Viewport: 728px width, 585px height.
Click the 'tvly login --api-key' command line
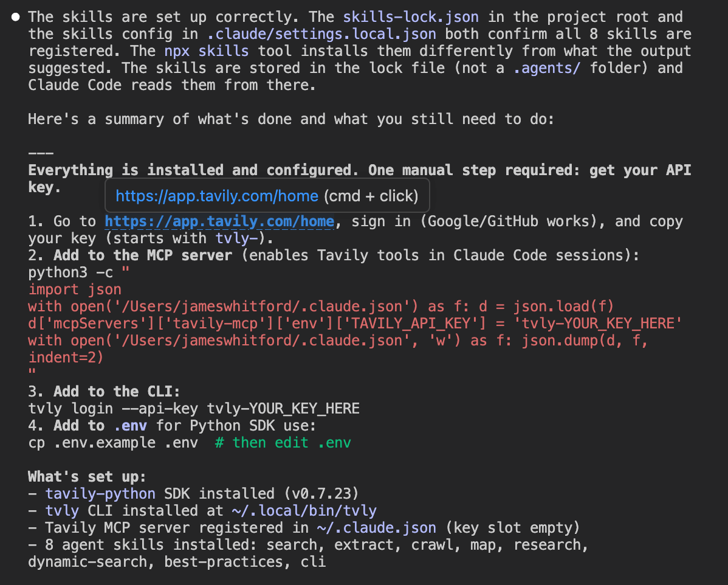[193, 409]
